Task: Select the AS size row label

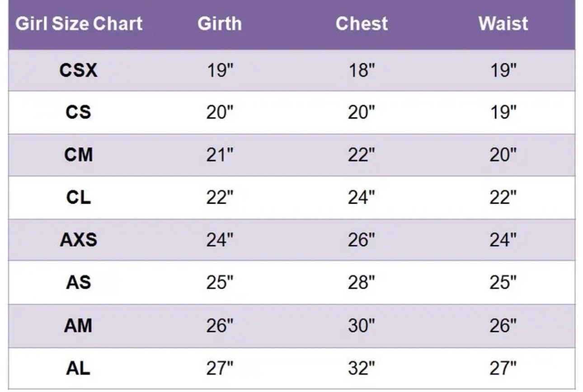Action: (78, 283)
